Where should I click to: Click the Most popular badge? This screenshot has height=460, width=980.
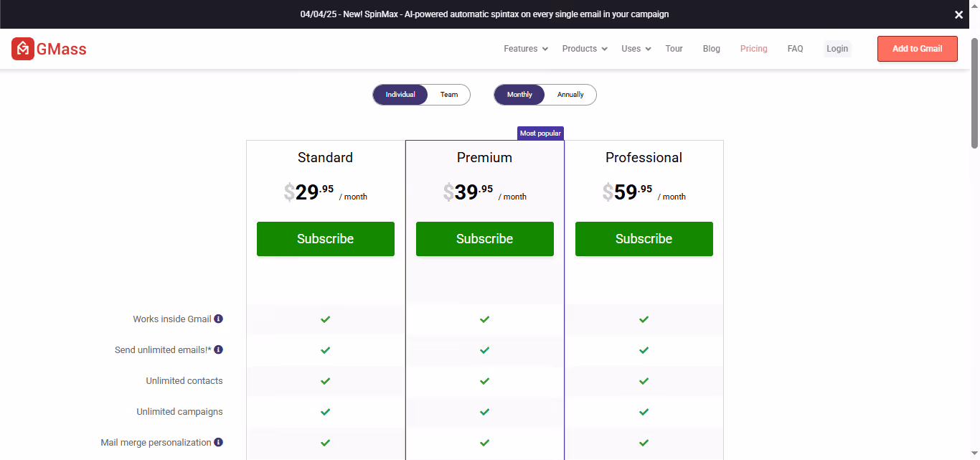coord(541,133)
